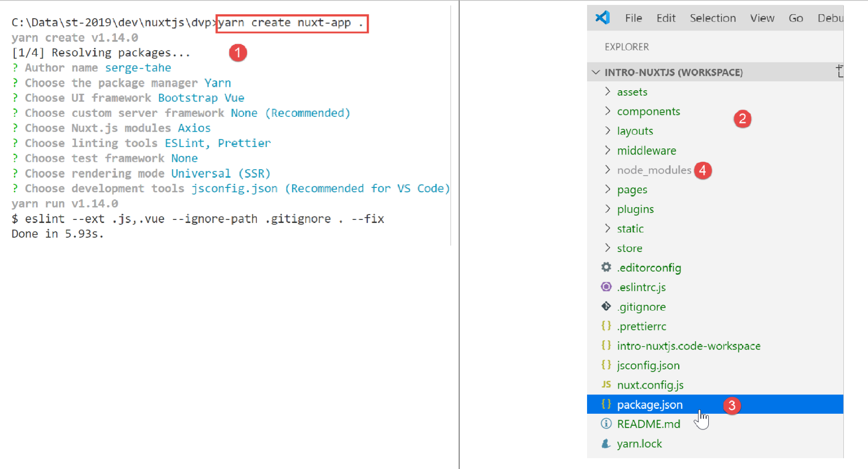The height and width of the screenshot is (469, 868).
Task: Open the Selection menu
Action: (713, 18)
